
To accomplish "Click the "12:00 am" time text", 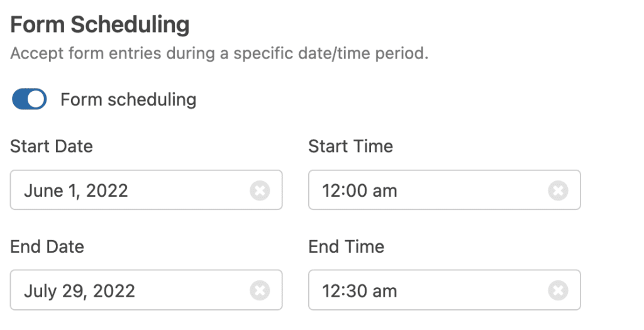I will 360,190.
